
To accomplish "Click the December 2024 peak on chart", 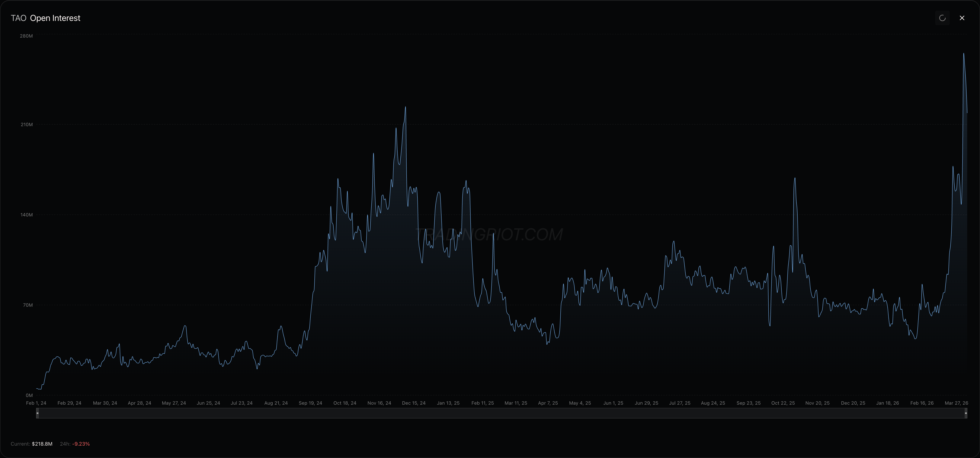I will 405,108.
